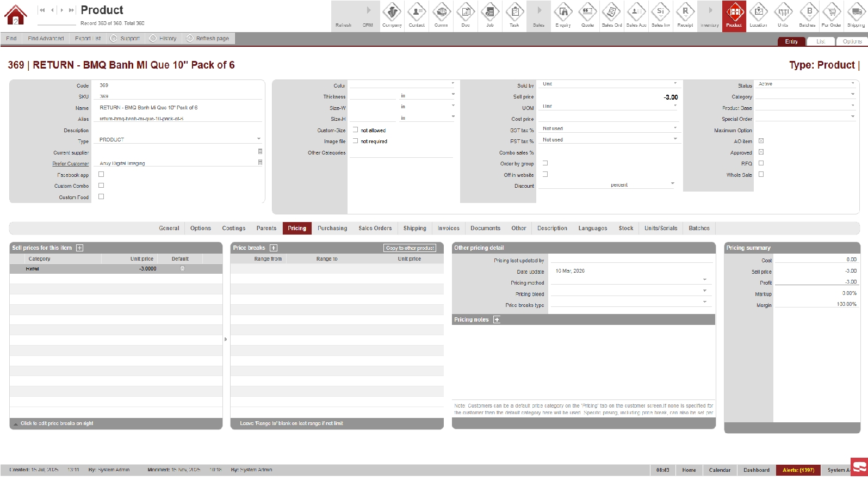Open the Receipt module icon
The height and width of the screenshot is (480, 868).
[x=685, y=15]
